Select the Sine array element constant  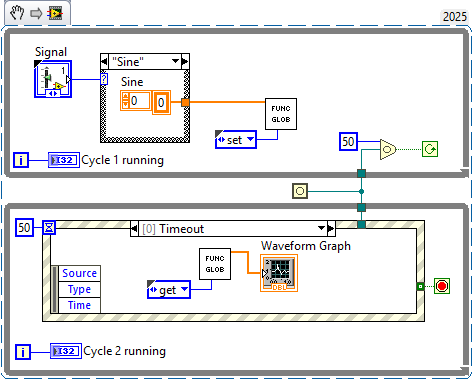(161, 102)
